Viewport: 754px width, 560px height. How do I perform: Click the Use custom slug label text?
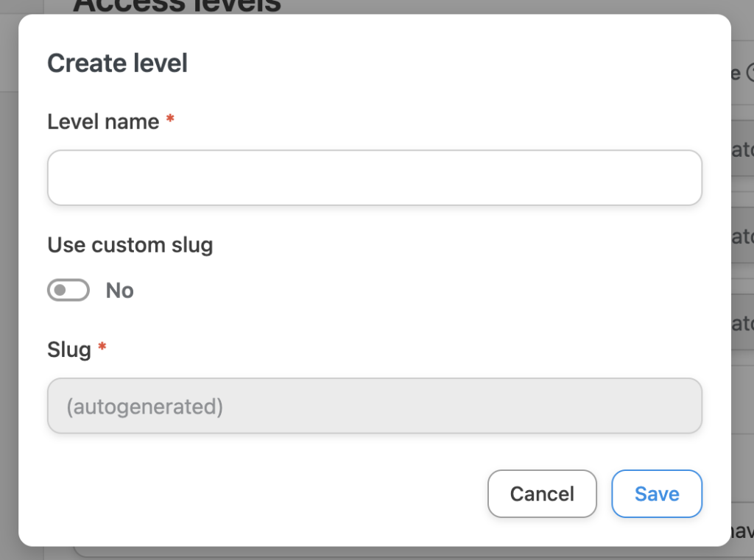pyautogui.click(x=130, y=245)
